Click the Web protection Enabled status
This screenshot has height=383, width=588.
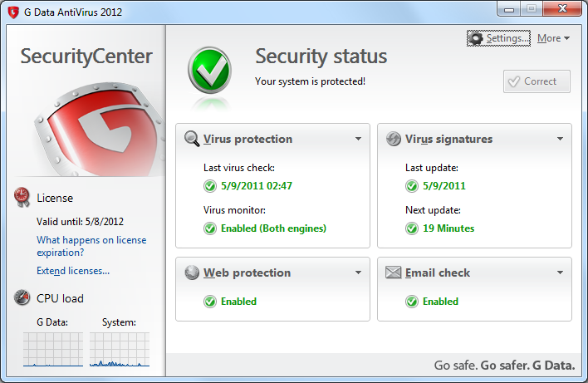point(238,302)
